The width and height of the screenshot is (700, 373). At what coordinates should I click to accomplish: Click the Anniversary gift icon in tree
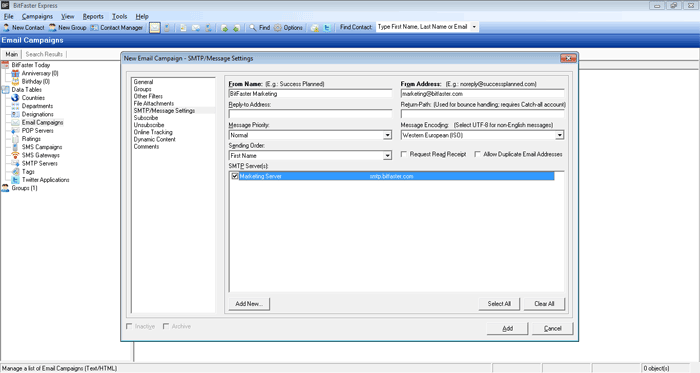tap(16, 73)
